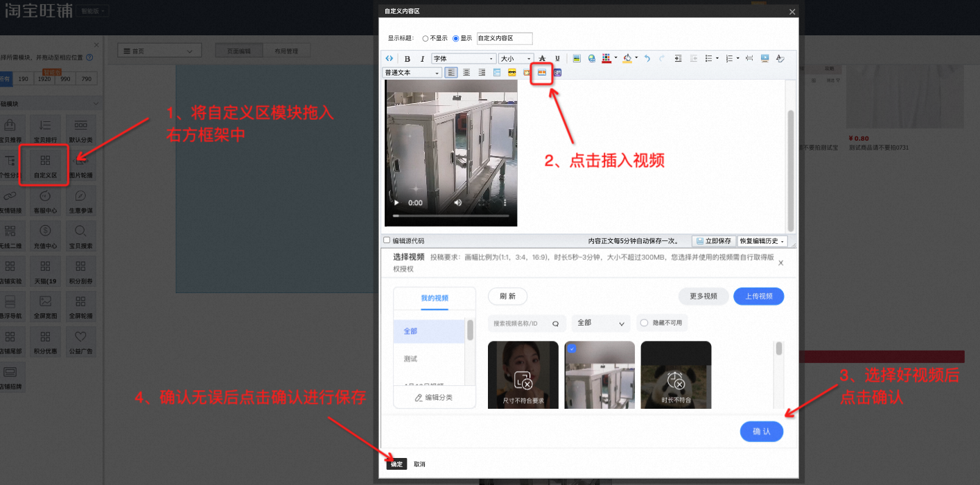Toggle bold text formatting
The height and width of the screenshot is (485, 980).
coord(408,59)
